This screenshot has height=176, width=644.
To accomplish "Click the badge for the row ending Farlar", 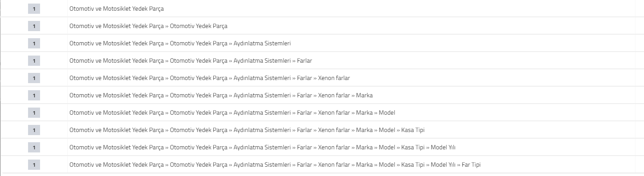I will tap(34, 60).
